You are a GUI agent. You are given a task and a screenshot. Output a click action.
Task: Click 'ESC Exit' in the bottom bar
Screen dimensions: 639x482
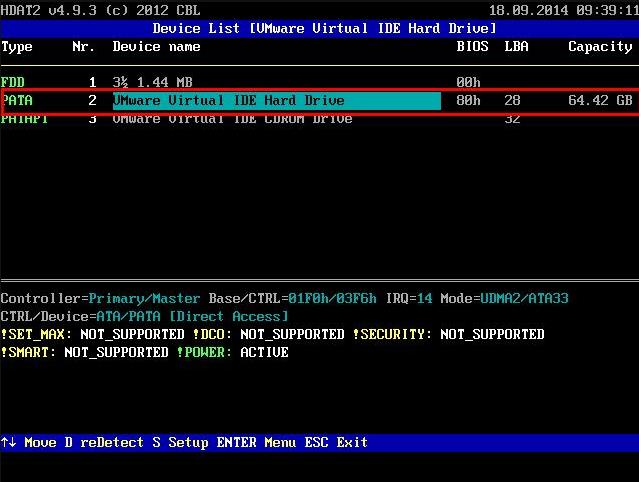[336, 442]
